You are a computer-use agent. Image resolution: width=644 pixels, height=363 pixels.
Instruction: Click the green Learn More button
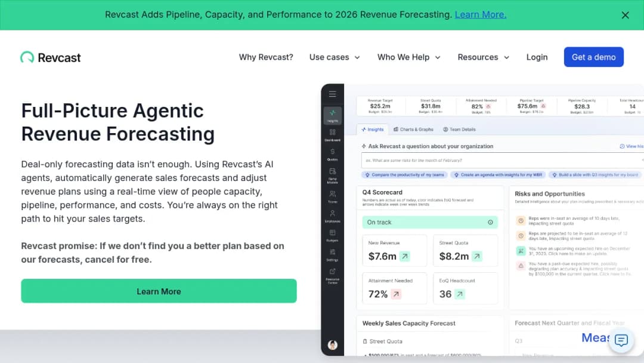click(159, 291)
